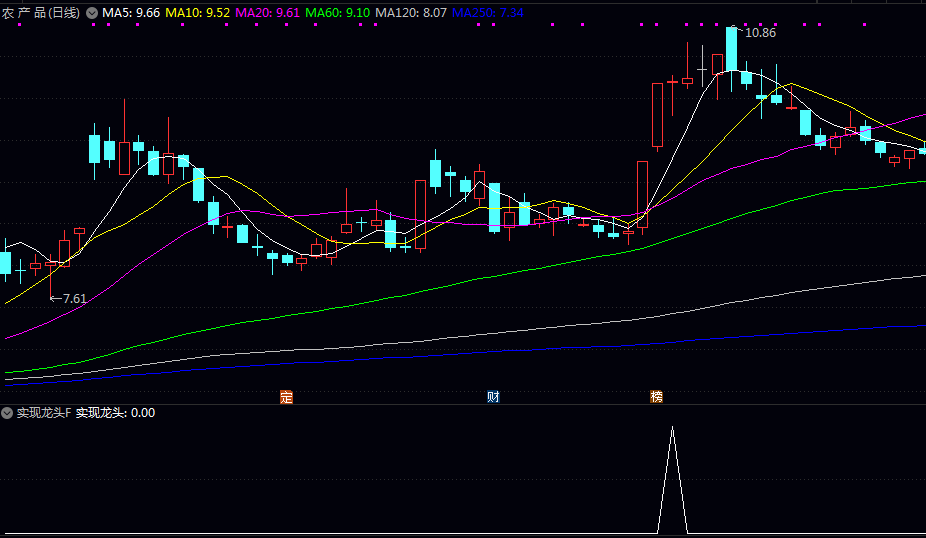926x538 pixels.
Task: Click the 10.86 high price label
Action: pos(761,33)
